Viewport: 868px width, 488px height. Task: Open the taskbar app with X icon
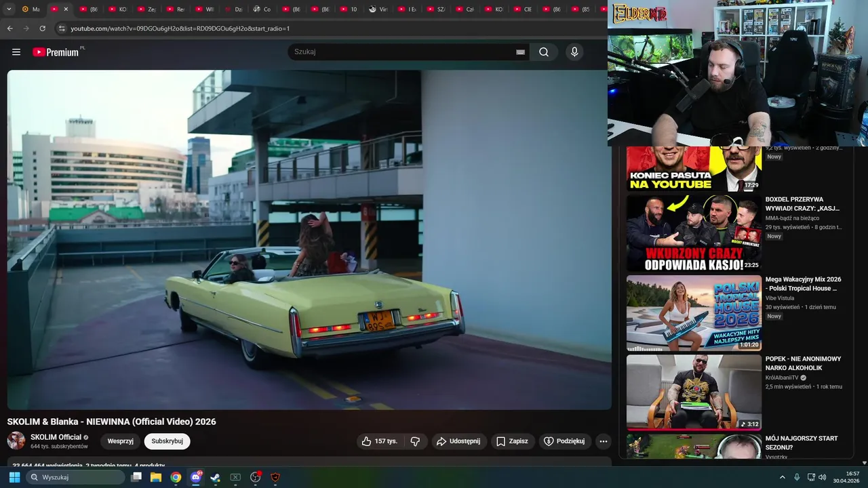coord(235,477)
